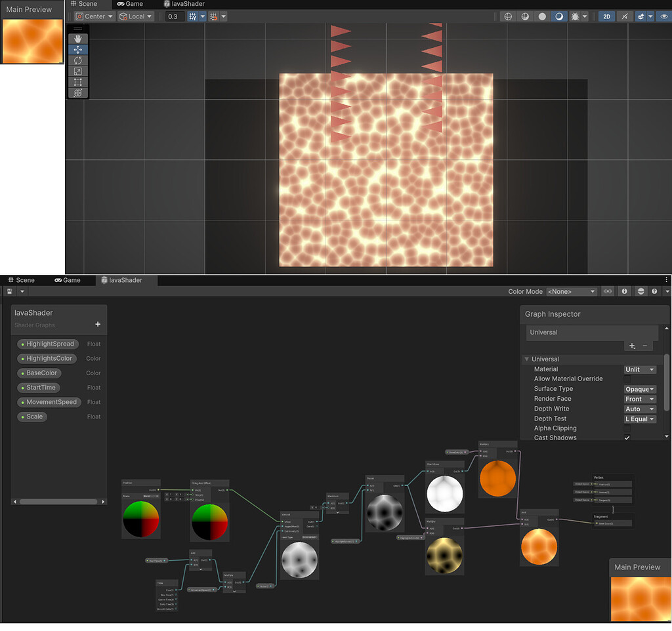
Task: Add a new shader property with plus button
Action: [97, 323]
